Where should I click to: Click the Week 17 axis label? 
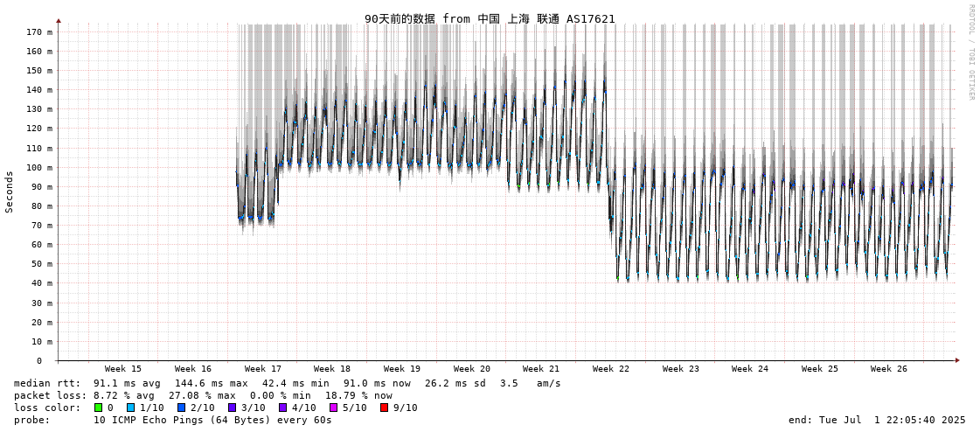click(262, 369)
